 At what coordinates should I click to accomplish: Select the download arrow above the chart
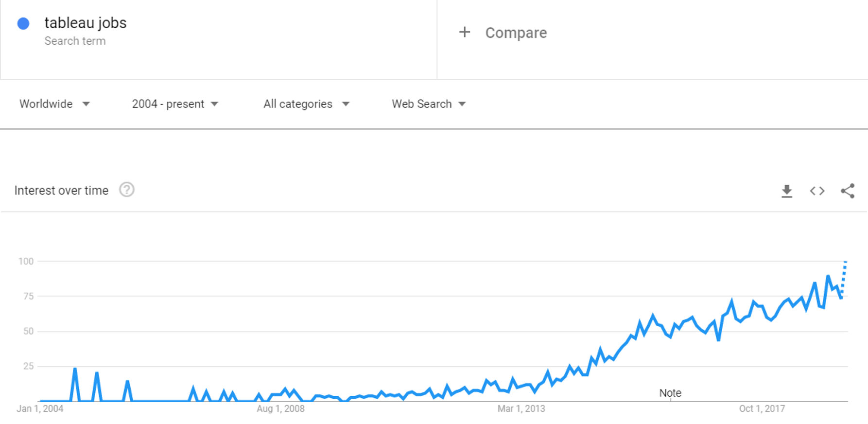tap(787, 191)
